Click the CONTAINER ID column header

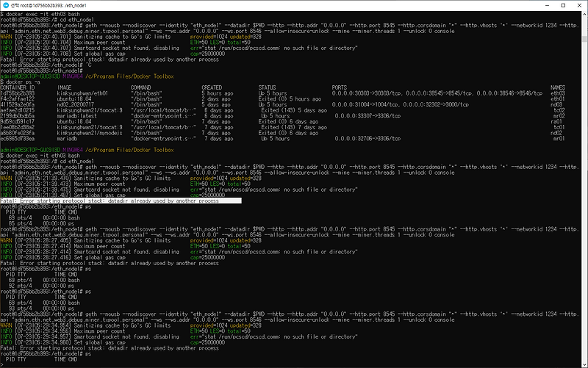pos(17,87)
